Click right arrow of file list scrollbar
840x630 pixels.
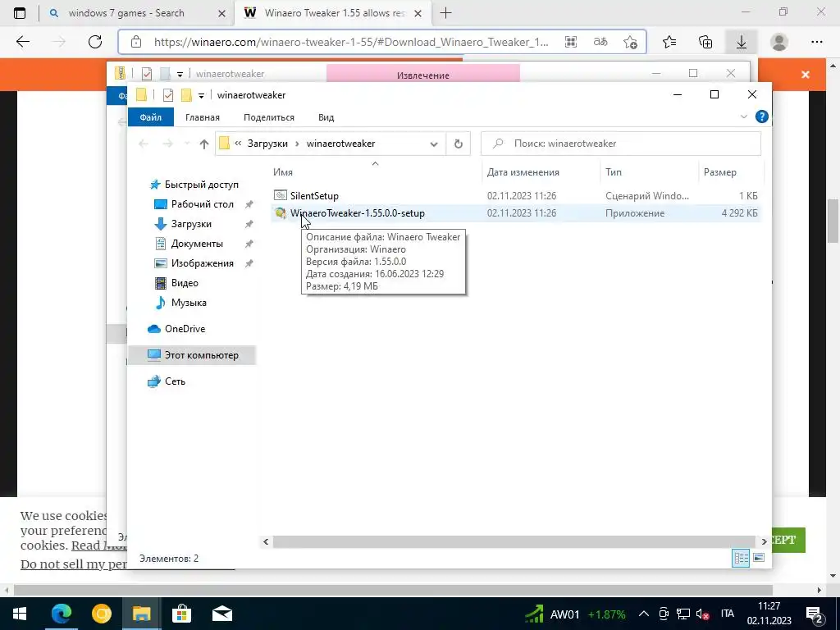(x=764, y=541)
